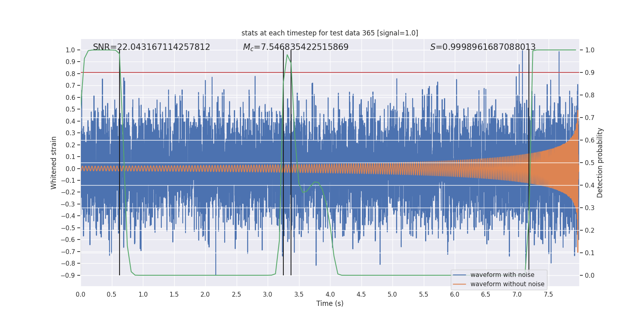
Task: Click the 0.5 tick on the right probability axis
Action: click(590, 163)
